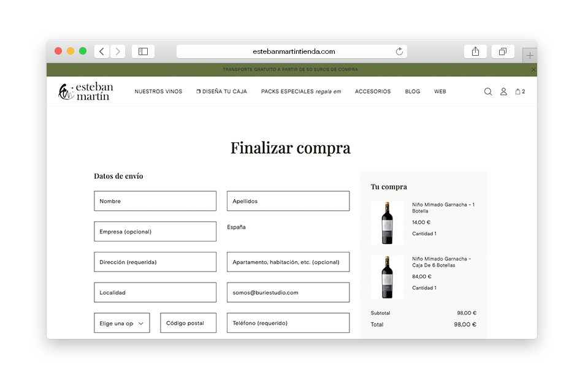The image size is (588, 372).
Task: Open the shopping bag cart icon
Action: (519, 92)
